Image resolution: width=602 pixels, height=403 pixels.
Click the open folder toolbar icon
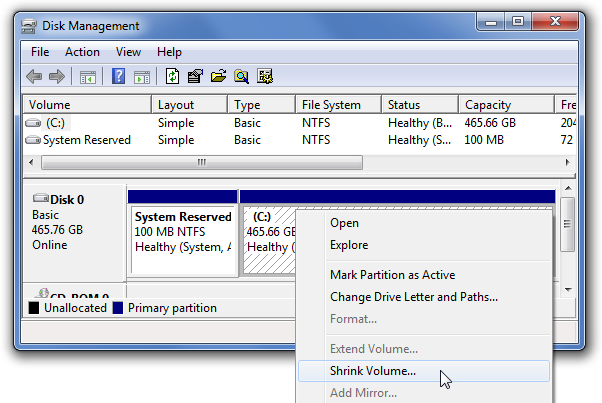218,76
